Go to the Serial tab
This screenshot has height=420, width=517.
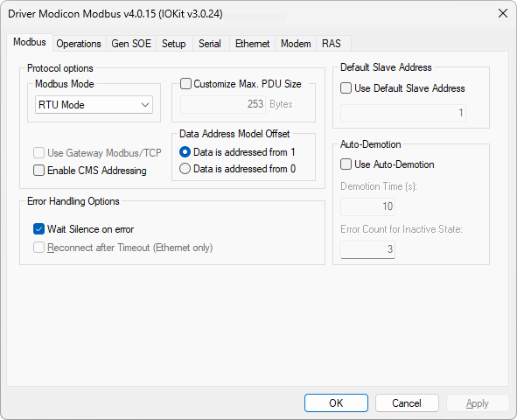[x=210, y=44]
